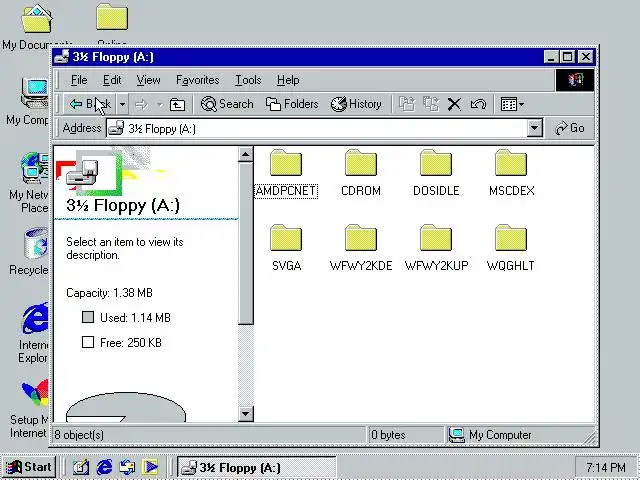This screenshot has height=480, width=640.
Task: Click the 8 object(s) status text
Action: [x=79, y=435]
